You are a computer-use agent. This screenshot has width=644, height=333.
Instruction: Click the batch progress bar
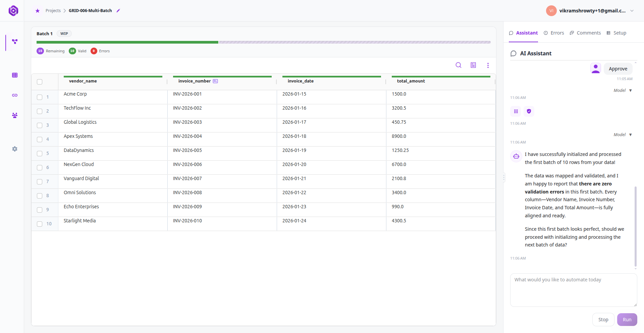[263, 42]
